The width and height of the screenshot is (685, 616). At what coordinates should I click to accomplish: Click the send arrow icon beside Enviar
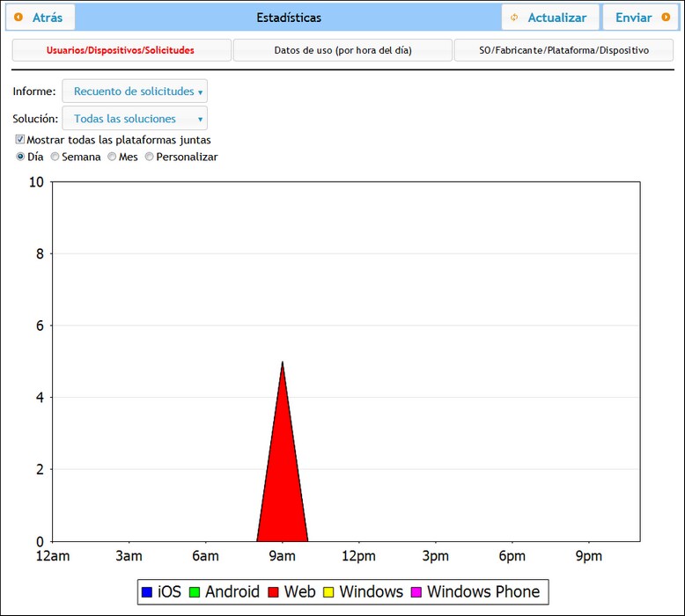(x=666, y=18)
